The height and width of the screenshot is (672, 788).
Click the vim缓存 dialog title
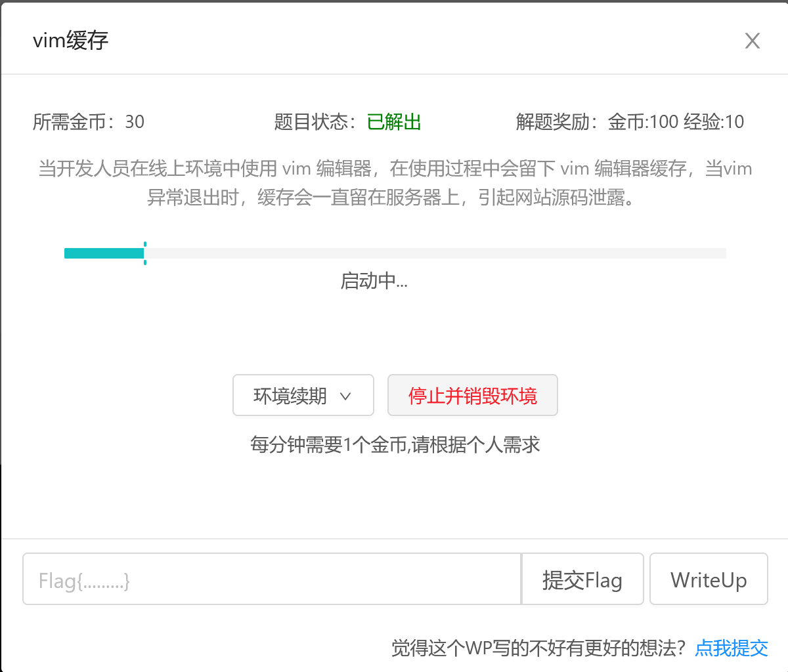[70, 41]
